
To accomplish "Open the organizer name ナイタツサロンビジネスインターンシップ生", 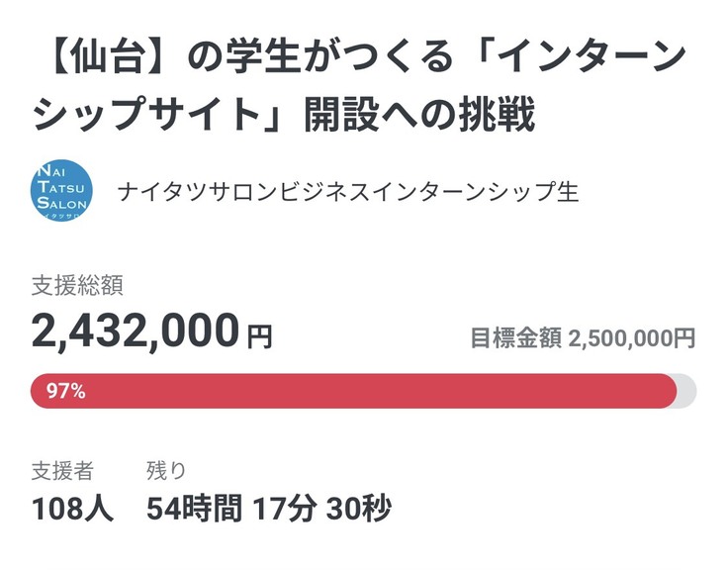I will tap(347, 192).
